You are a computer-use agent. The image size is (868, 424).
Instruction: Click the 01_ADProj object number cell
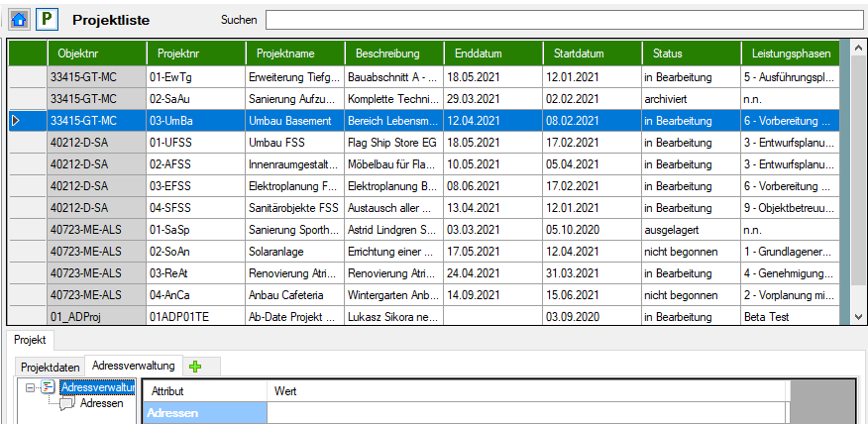coord(97,317)
